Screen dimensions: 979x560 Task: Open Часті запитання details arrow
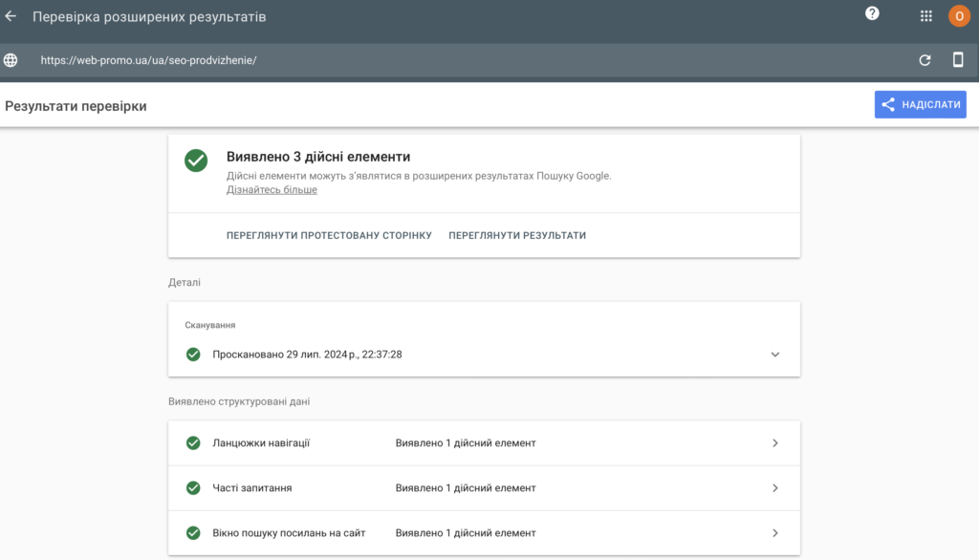(x=775, y=488)
